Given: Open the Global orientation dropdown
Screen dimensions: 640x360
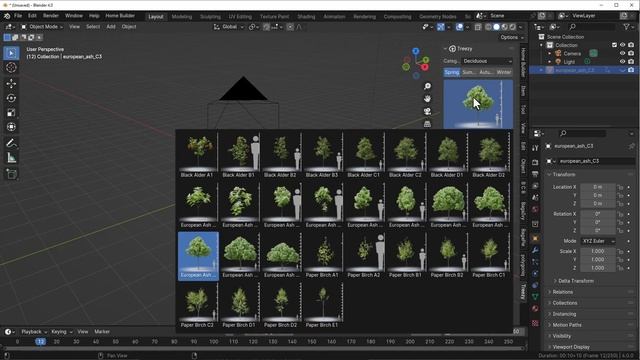Looking at the screenshot, I should [x=229, y=27].
